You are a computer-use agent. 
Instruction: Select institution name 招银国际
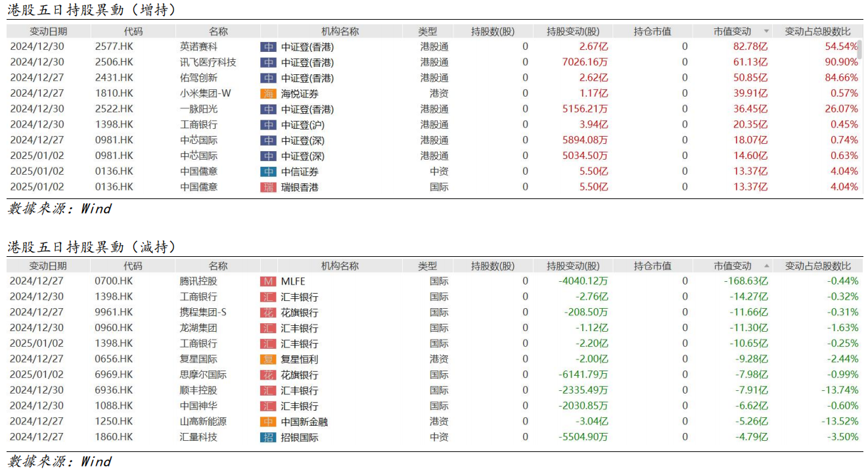click(x=300, y=437)
